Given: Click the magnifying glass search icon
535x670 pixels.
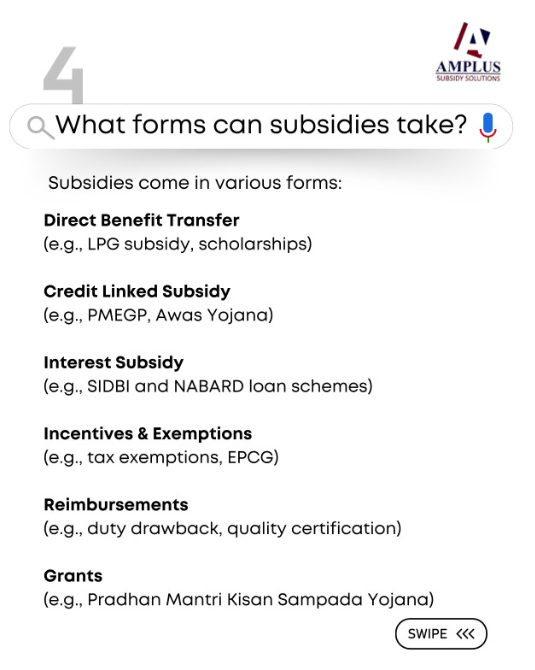Looking at the screenshot, I should point(41,127).
